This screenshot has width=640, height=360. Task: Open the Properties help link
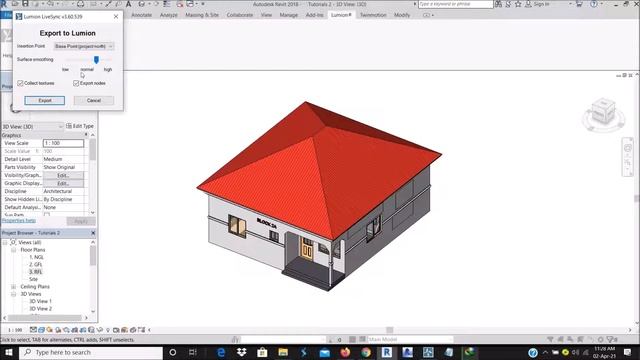(x=19, y=220)
